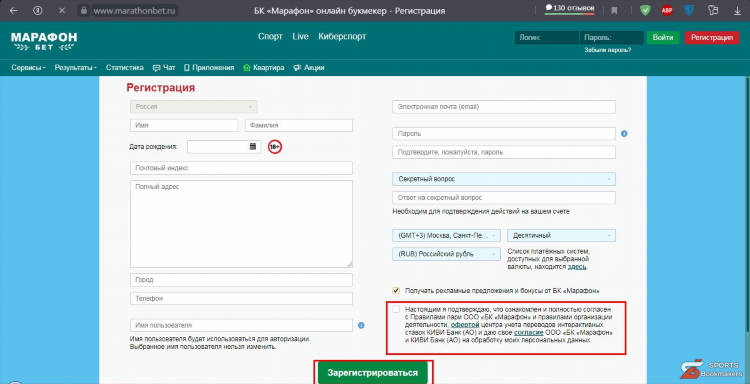Click the www.marathonbet.ru address bar
Image resolution: width=750 pixels, height=384 pixels.
[x=134, y=11]
